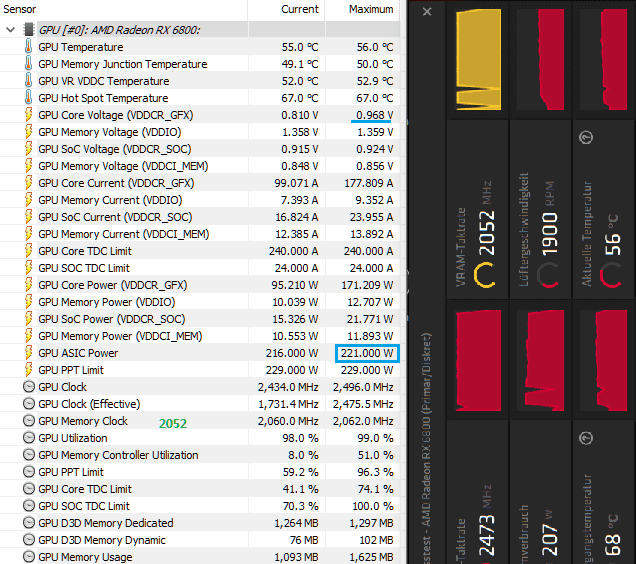Click lightning icon of GPU Memory Power (VDDIO)
This screenshot has height=564, width=636.
click(28, 302)
